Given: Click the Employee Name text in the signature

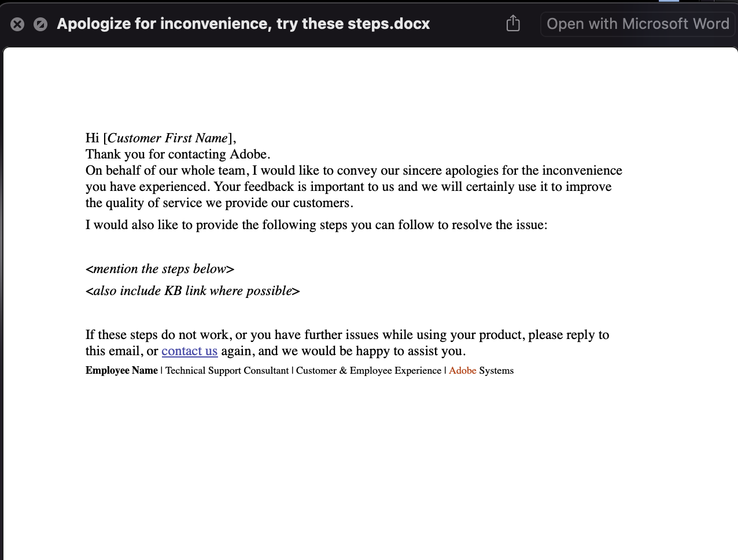Looking at the screenshot, I should pos(121,371).
